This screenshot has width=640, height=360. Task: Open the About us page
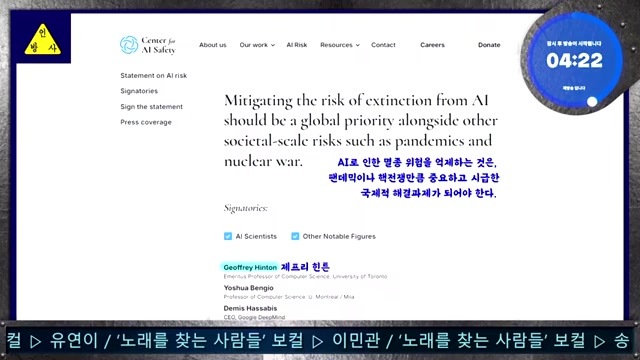213,45
